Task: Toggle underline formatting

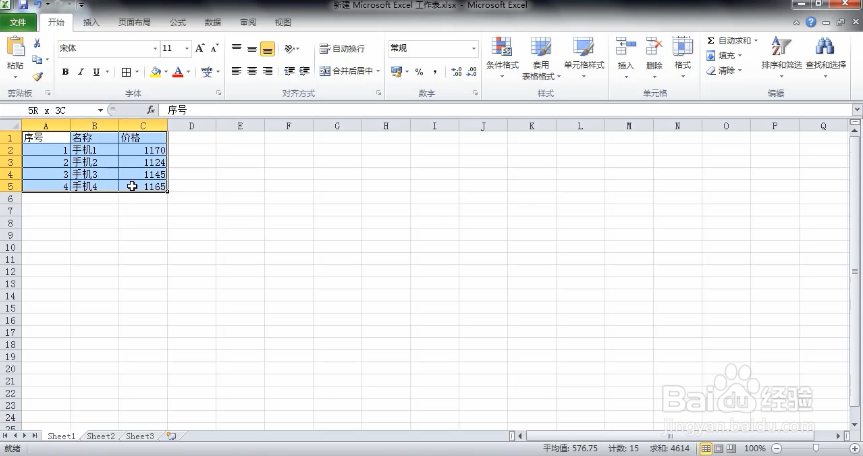Action: tap(96, 72)
